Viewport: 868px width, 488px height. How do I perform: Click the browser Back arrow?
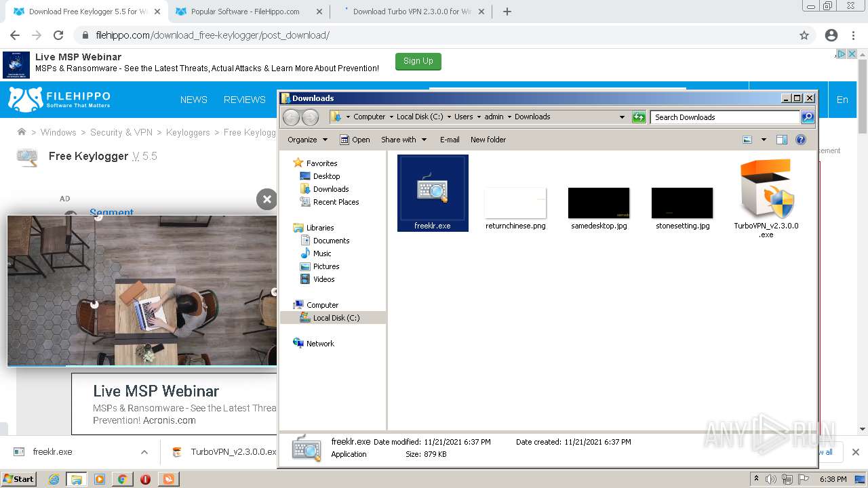tap(15, 35)
